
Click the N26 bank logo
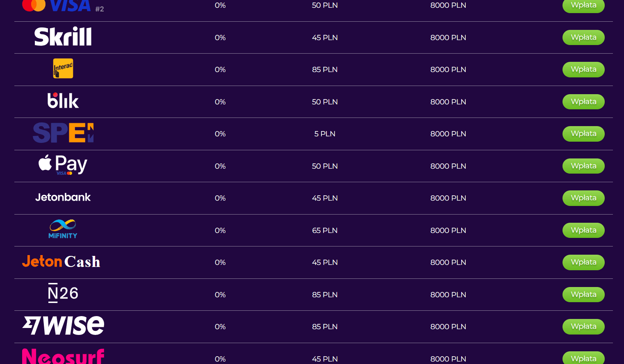(63, 293)
